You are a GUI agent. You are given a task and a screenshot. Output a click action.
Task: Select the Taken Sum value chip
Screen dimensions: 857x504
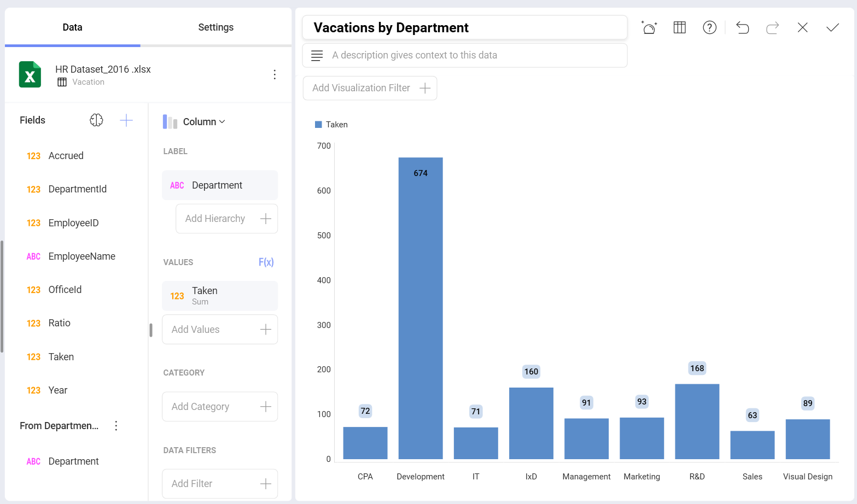tap(220, 296)
